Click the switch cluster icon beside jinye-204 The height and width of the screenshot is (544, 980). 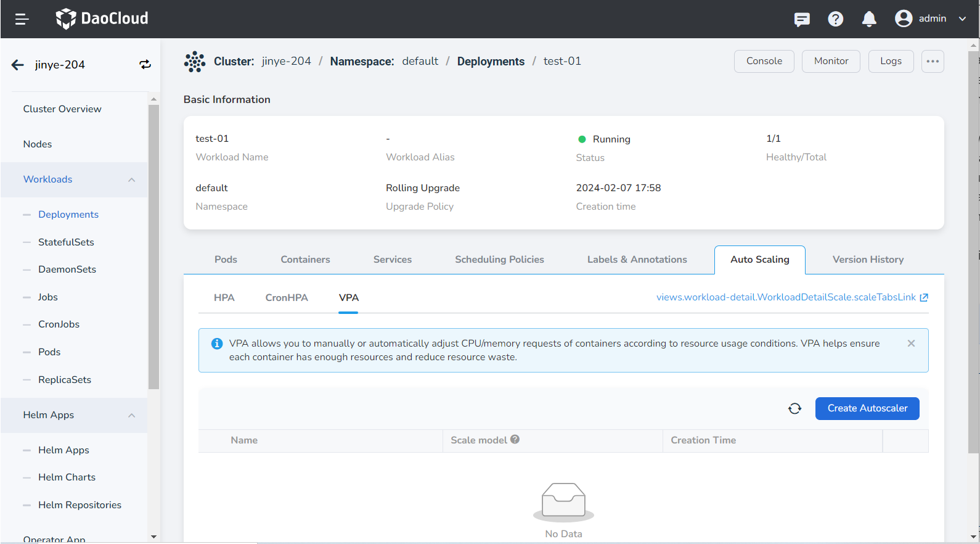(145, 65)
